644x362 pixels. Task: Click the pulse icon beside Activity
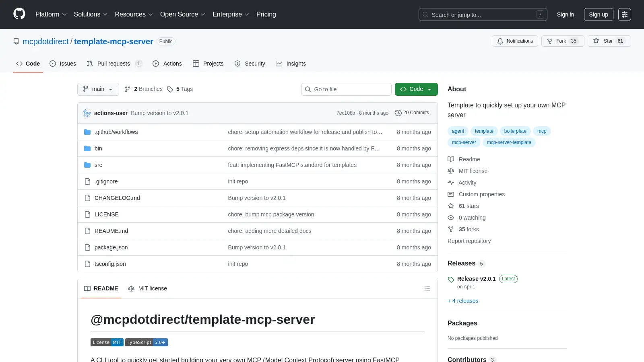coord(451,183)
